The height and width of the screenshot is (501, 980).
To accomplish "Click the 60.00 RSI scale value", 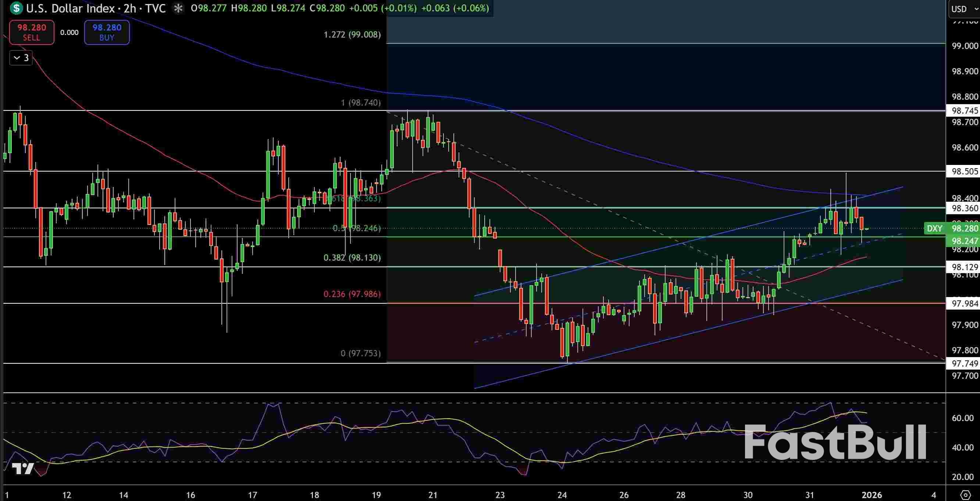I will 962,418.
